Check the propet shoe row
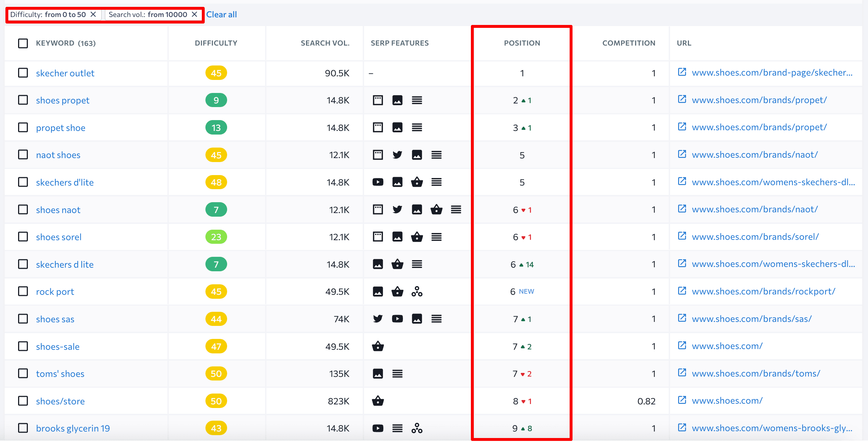Screen dimensions: 868x442 23,127
